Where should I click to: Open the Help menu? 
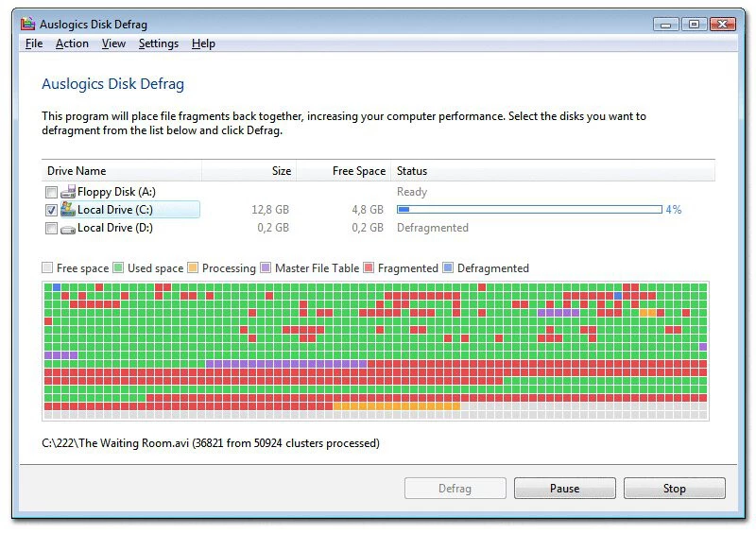tap(203, 43)
